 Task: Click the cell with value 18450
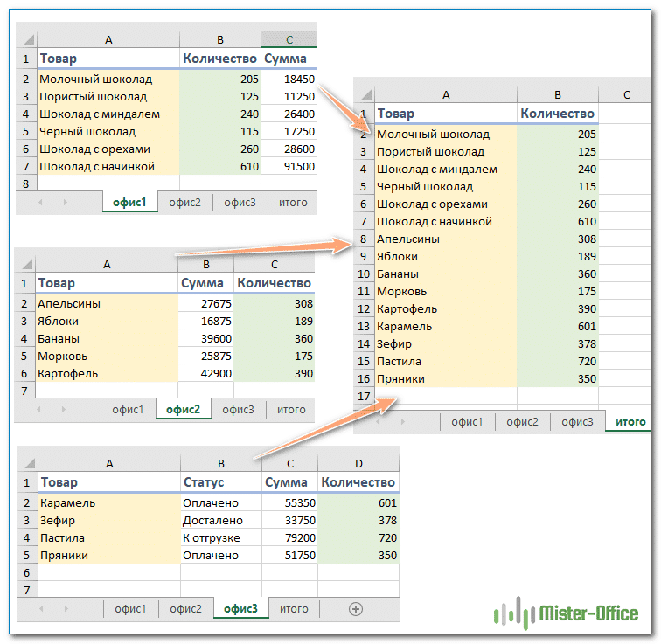click(289, 80)
